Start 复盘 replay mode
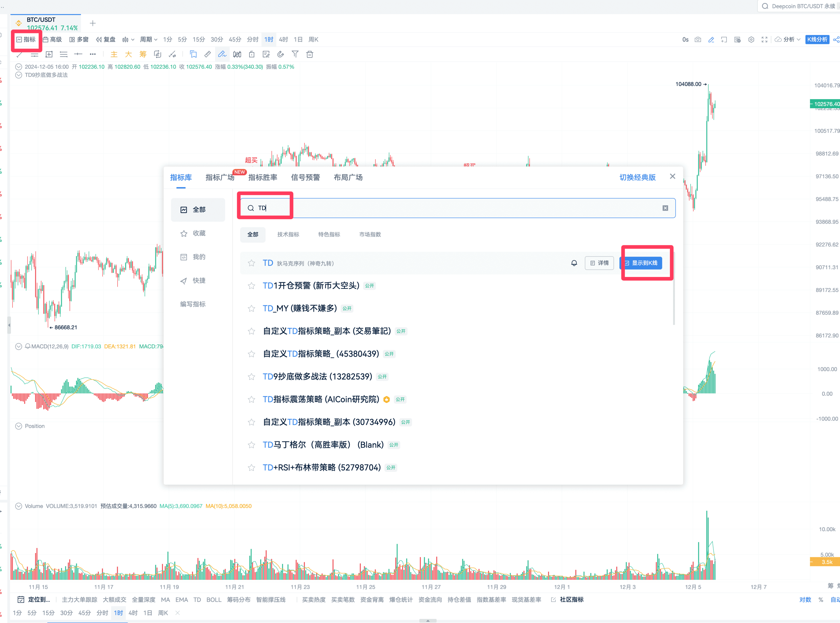This screenshot has width=840, height=623. (106, 40)
